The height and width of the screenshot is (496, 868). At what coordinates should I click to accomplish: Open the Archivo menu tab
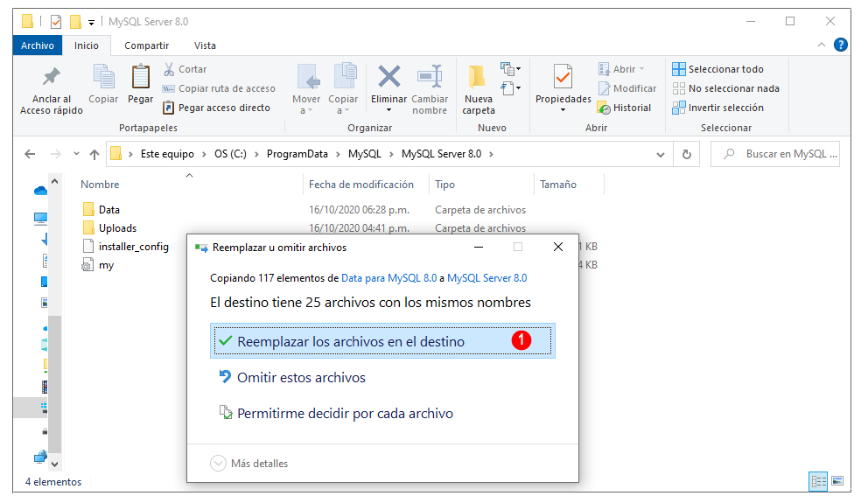coord(38,46)
